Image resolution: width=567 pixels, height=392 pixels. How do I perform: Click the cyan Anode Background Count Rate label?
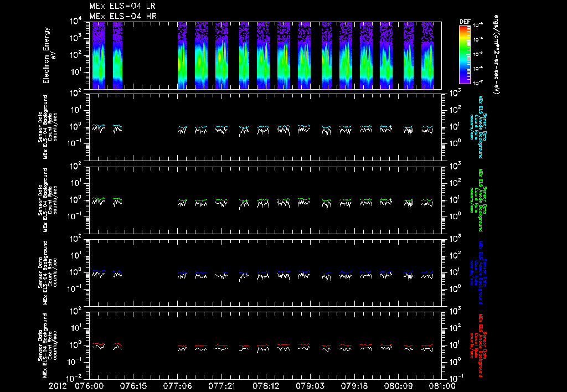click(x=478, y=127)
